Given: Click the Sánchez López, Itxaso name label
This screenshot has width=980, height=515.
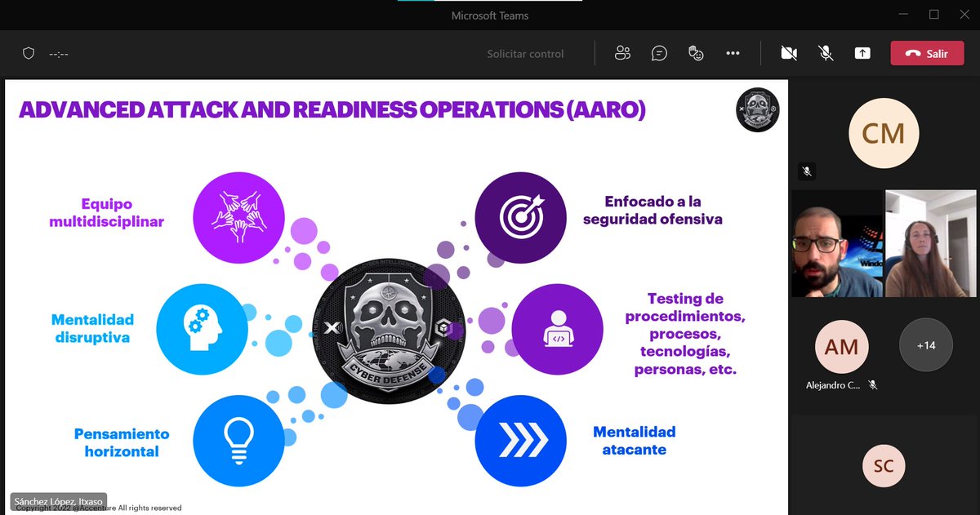Looking at the screenshot, I should 57,501.
